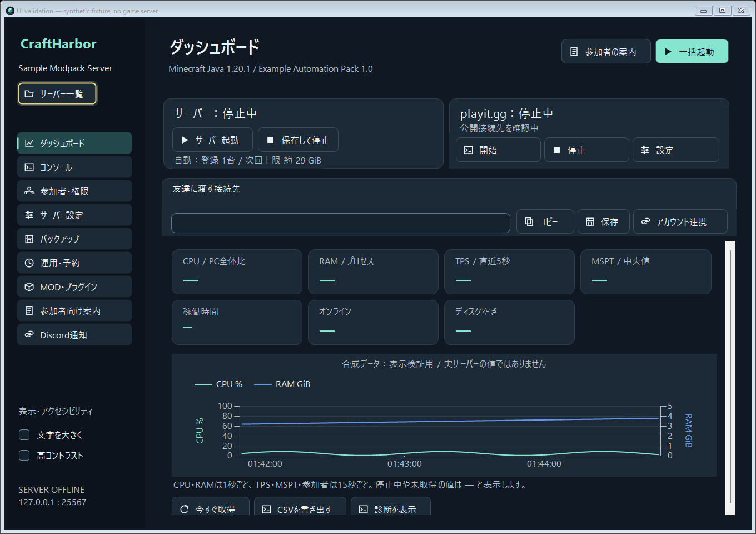This screenshot has height=534, width=756.
Task: Click the copy icon in コピー button
Action: coord(529,221)
